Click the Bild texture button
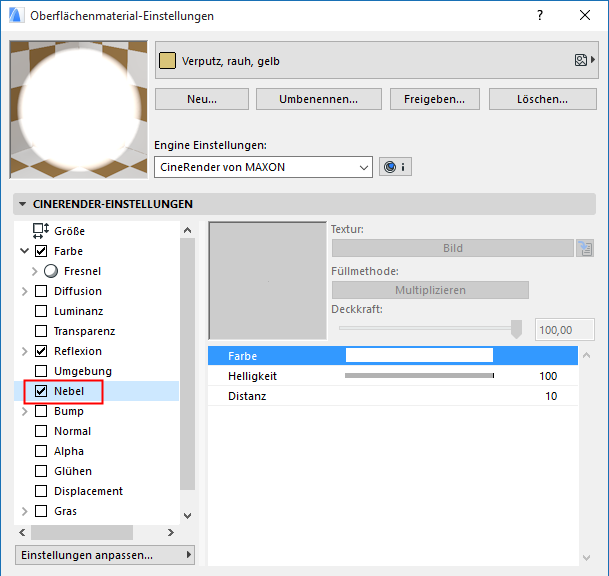The image size is (609, 576). 452,248
